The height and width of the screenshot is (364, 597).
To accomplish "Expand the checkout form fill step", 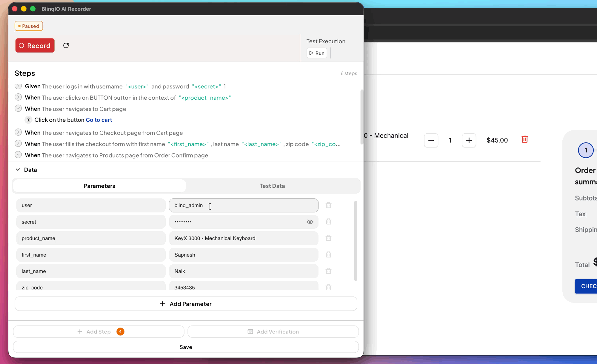I will point(18,144).
